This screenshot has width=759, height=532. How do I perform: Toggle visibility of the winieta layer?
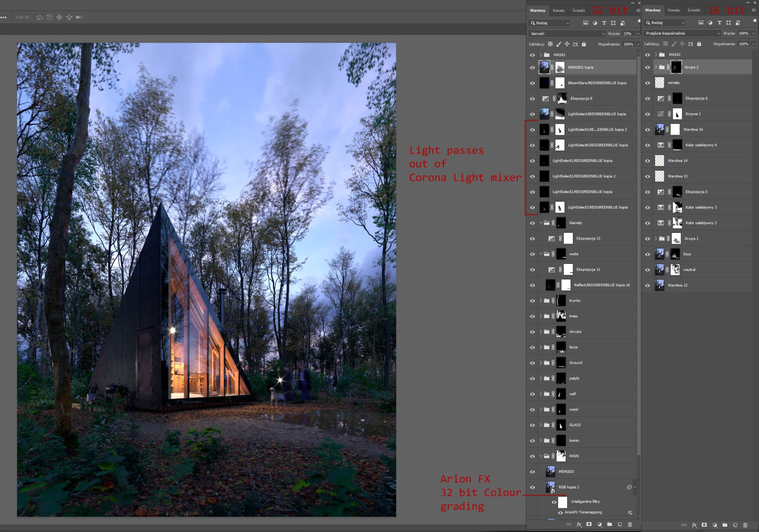[648, 83]
